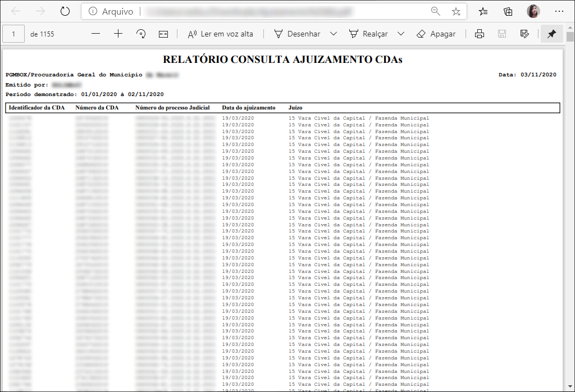Select the Apagar eraser tool
The image size is (575, 392).
pyautogui.click(x=436, y=34)
